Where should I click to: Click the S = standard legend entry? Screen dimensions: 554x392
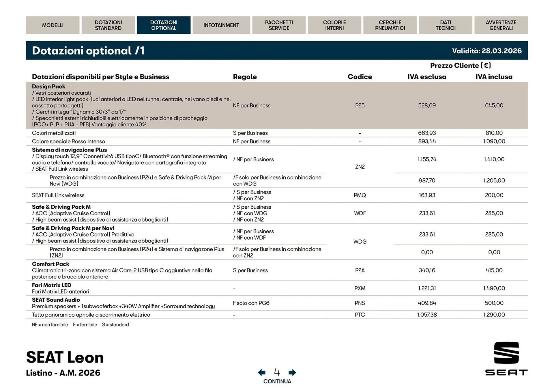(x=115, y=324)
